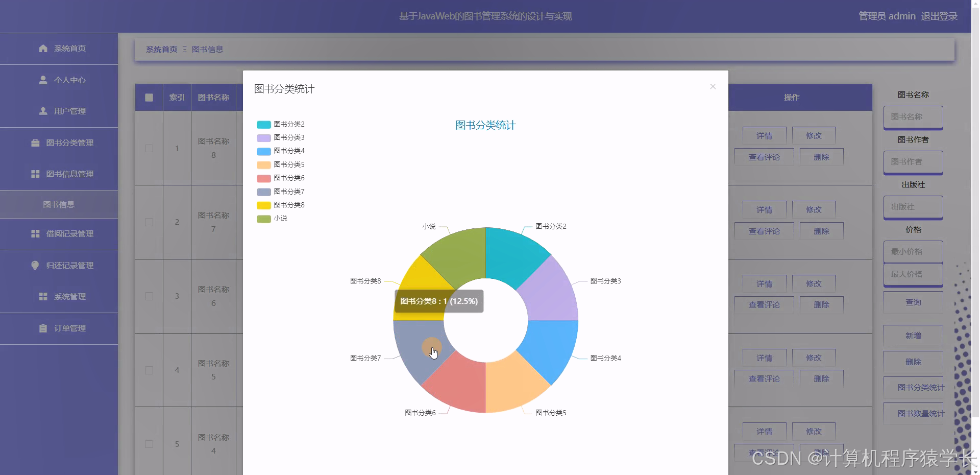Viewport: 980px width, 475px height.
Task: Check the checkbox for row 1
Action: point(149,148)
